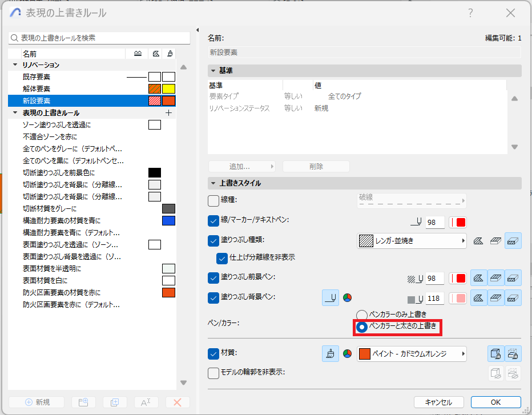Click the 削除 button
Viewport: 532px width, 415px height.
pyautogui.click(x=316, y=166)
